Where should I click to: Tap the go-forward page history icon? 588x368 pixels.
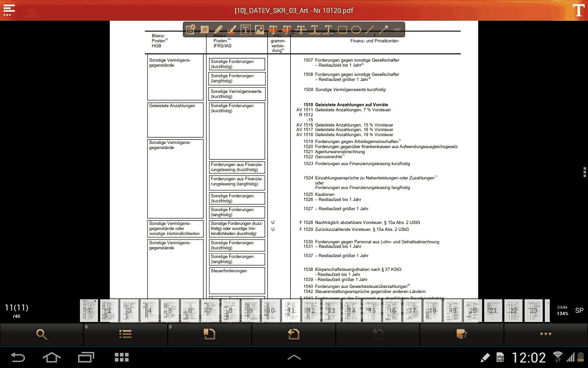click(x=378, y=334)
